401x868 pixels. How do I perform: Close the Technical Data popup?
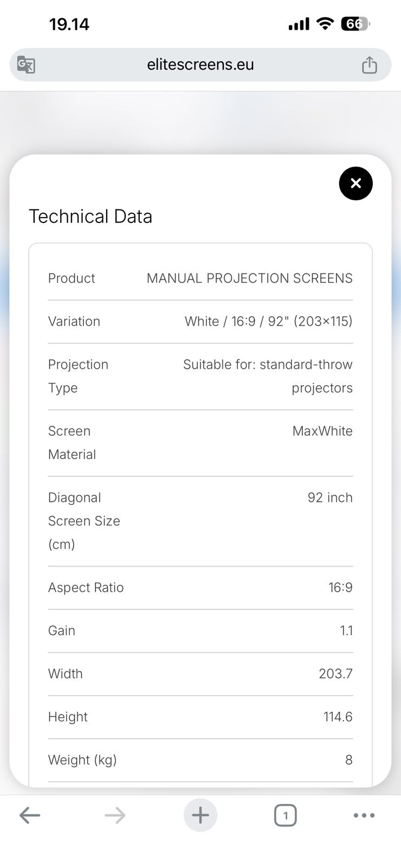coord(355,183)
